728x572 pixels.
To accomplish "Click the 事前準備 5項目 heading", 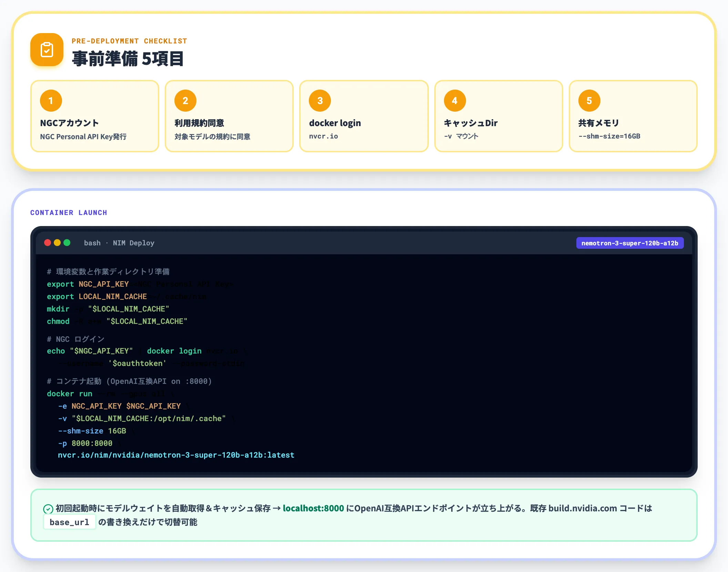I will click(128, 59).
